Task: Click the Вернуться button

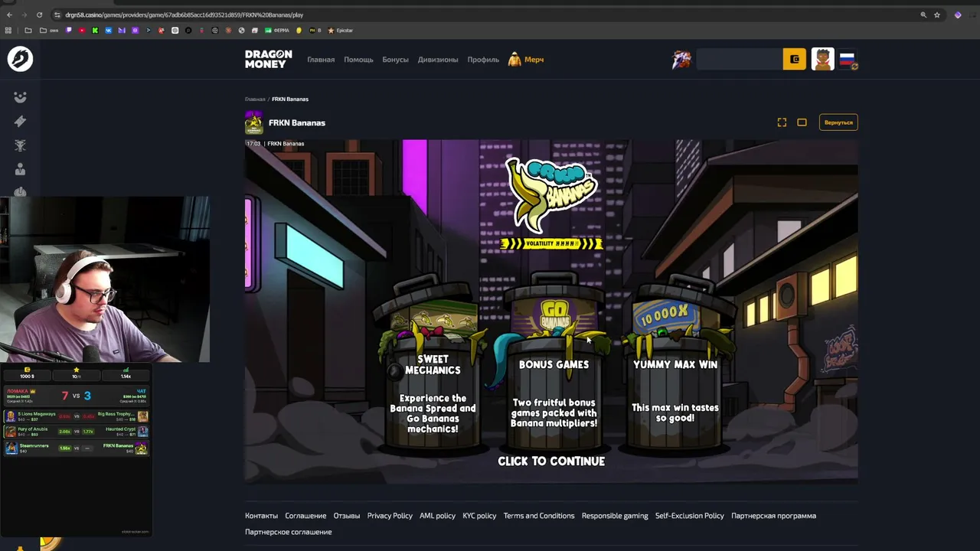Action: pyautogui.click(x=838, y=122)
